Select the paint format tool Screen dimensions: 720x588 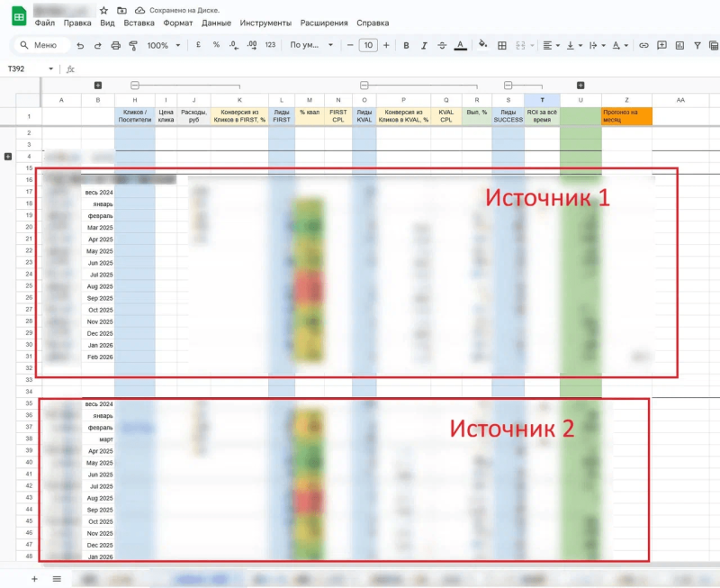pyautogui.click(x=133, y=45)
